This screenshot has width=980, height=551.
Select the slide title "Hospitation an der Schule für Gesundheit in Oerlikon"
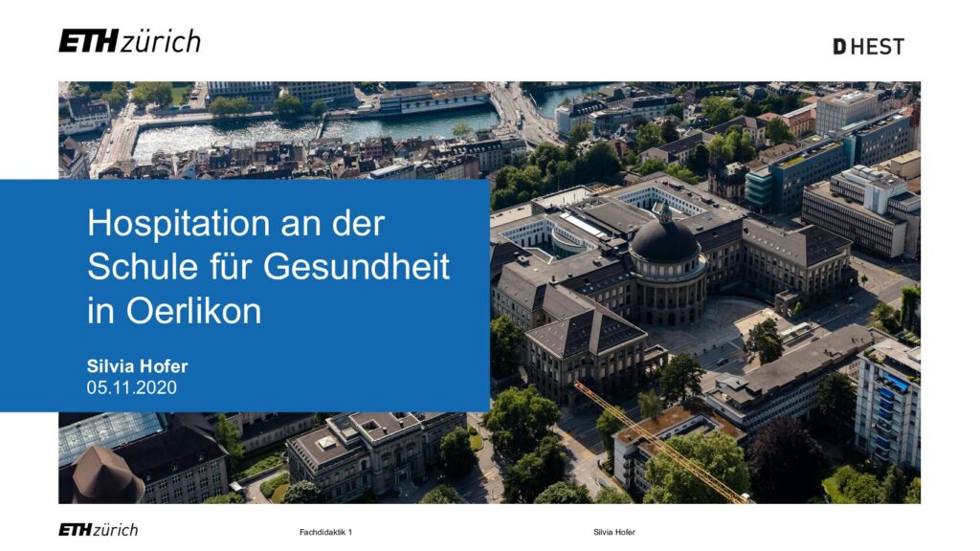[x=268, y=266]
